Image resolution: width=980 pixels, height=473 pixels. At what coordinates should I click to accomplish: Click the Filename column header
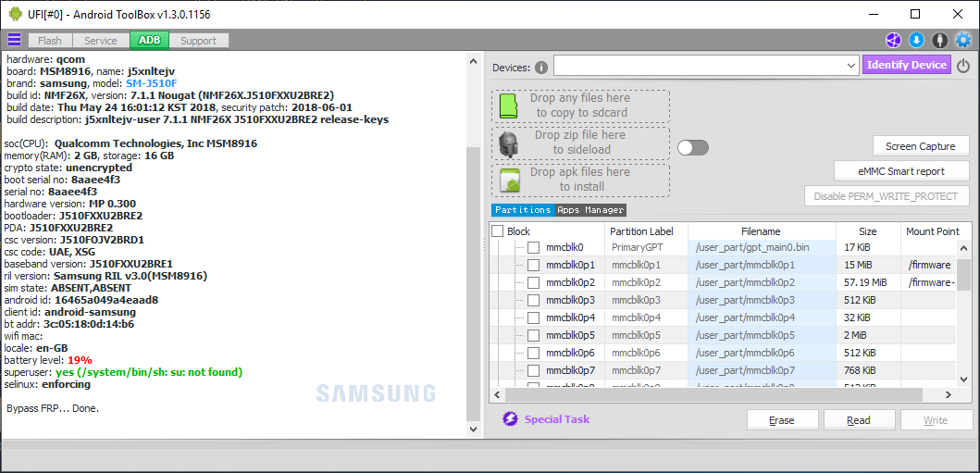(x=762, y=231)
